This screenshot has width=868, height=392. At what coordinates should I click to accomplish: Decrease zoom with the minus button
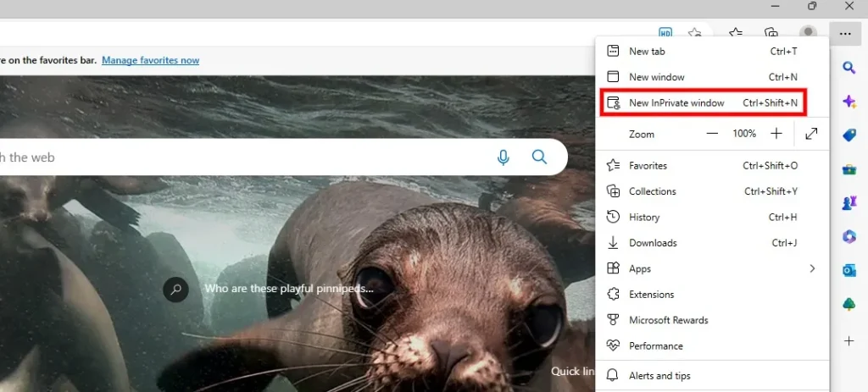coord(712,134)
